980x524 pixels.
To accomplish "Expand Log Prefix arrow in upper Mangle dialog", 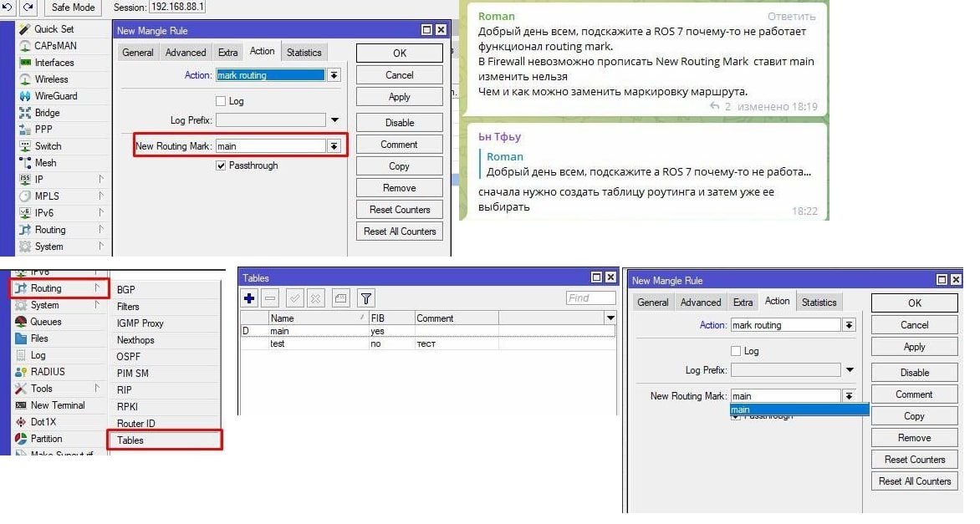I will click(x=335, y=120).
